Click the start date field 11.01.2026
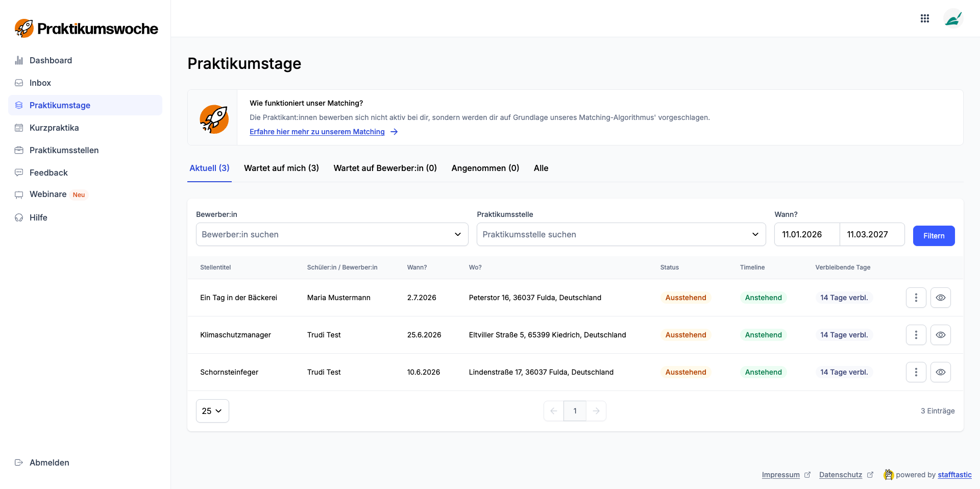This screenshot has width=980, height=489. click(806, 234)
